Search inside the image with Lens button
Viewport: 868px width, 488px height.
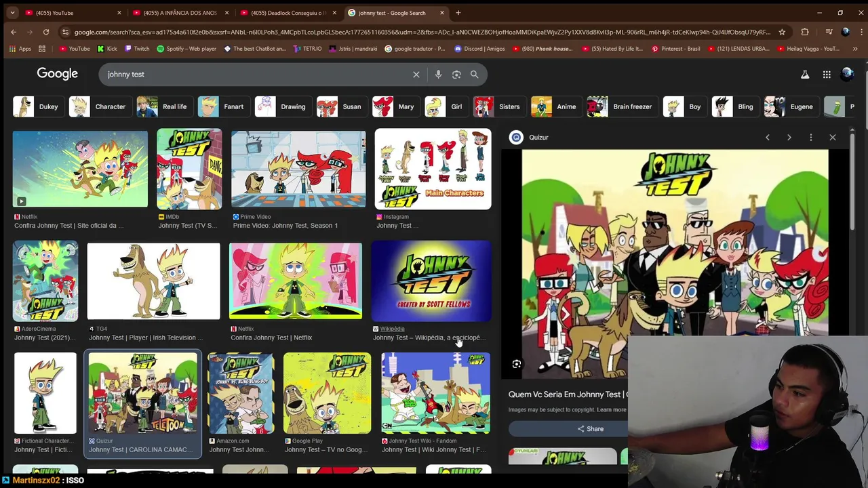[x=517, y=365]
